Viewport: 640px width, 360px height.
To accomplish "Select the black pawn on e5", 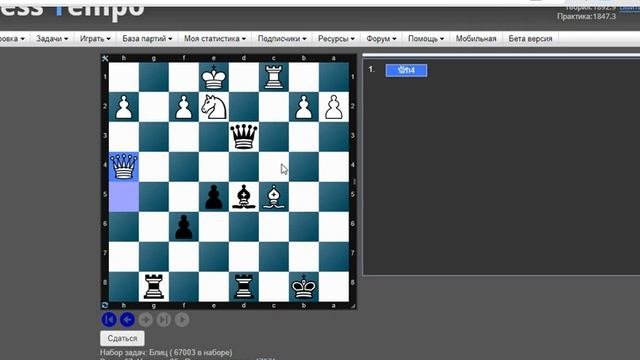I will (214, 197).
